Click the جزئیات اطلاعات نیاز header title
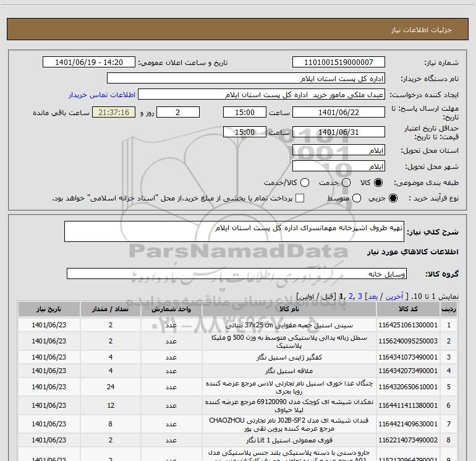 422,30
